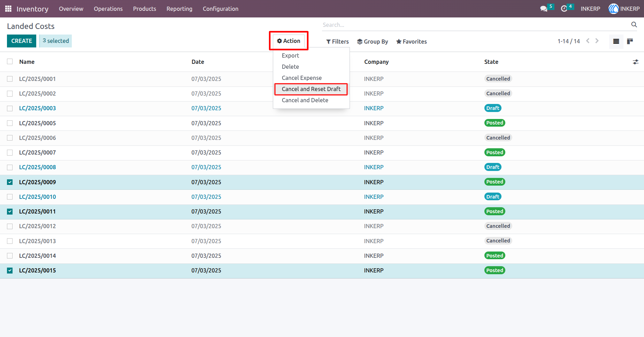Sort by the State column header
Image resolution: width=644 pixels, height=337 pixels.
(491, 62)
